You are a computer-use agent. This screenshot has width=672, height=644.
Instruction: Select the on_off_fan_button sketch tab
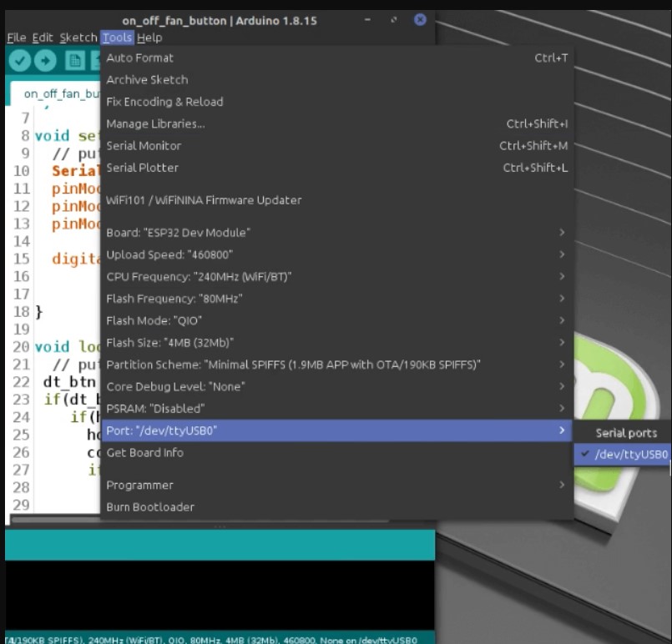tap(56, 93)
